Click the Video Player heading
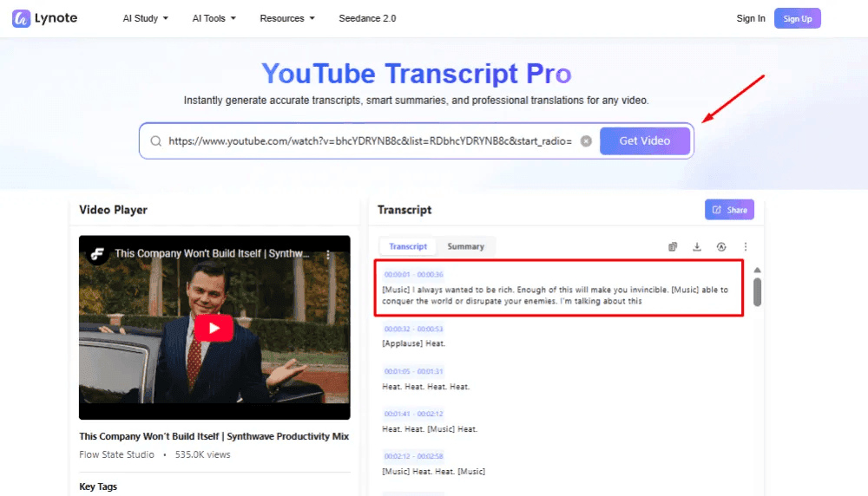 113,210
